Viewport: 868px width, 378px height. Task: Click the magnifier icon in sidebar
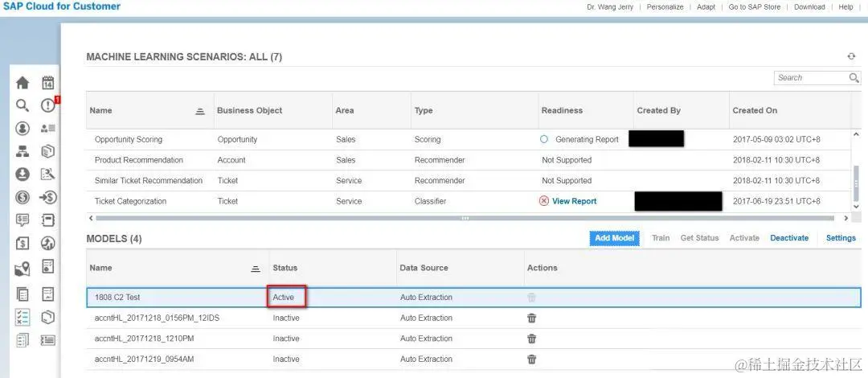[x=23, y=105]
